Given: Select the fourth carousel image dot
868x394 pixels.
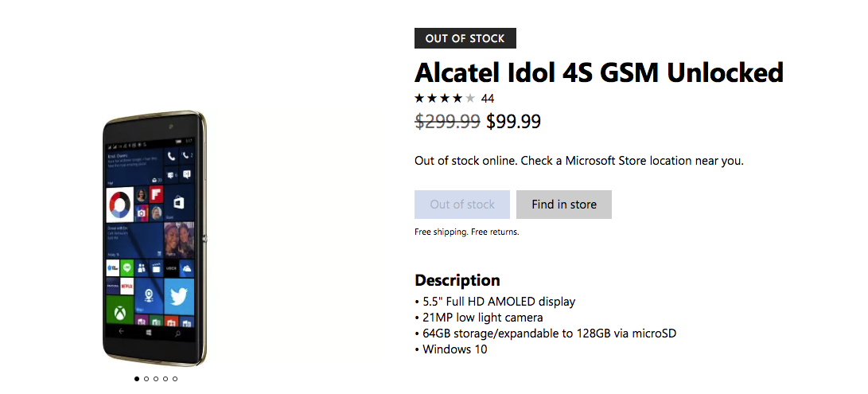Looking at the screenshot, I should [x=165, y=379].
